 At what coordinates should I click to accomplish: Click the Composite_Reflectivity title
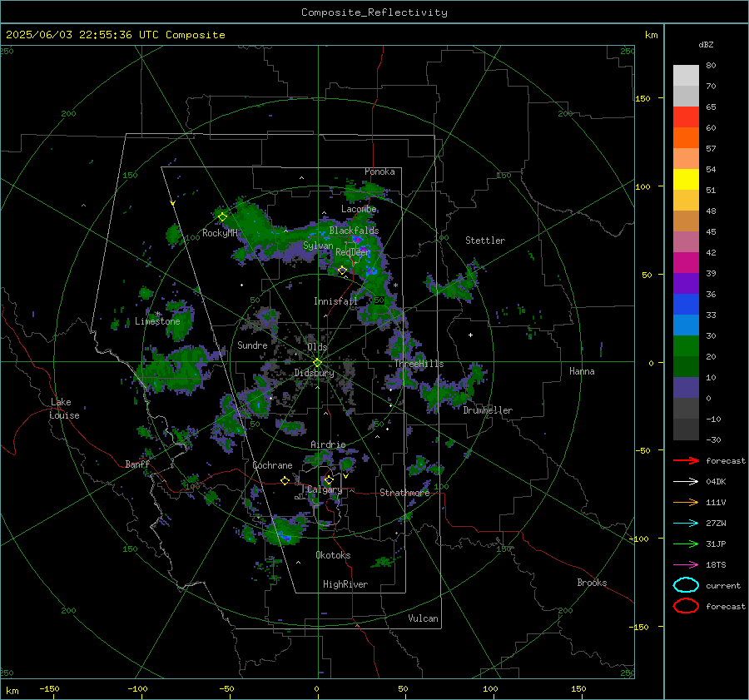374,12
